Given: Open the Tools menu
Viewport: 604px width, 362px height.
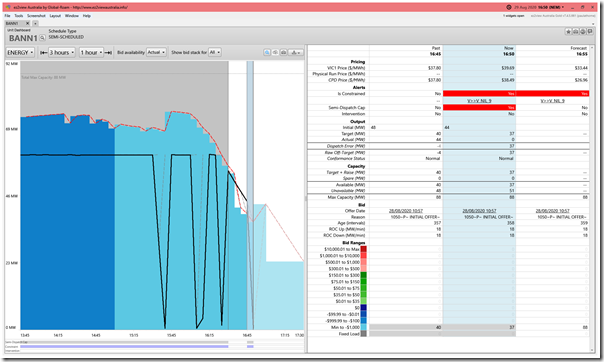Looking at the screenshot, I should coord(19,16).
